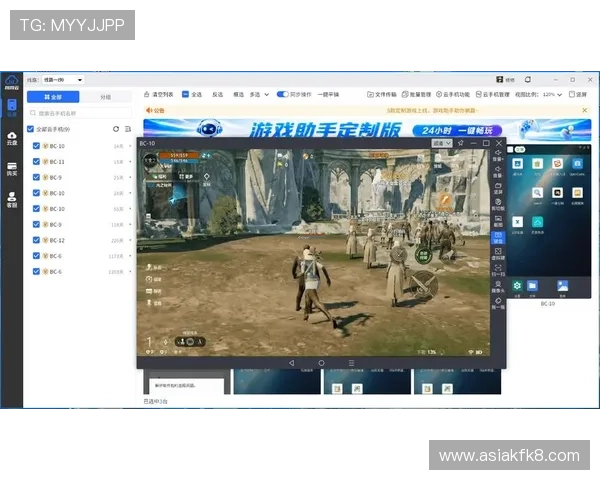Open the scan (扫一扫) tool
Screen dimensions: 600x480
(498, 270)
